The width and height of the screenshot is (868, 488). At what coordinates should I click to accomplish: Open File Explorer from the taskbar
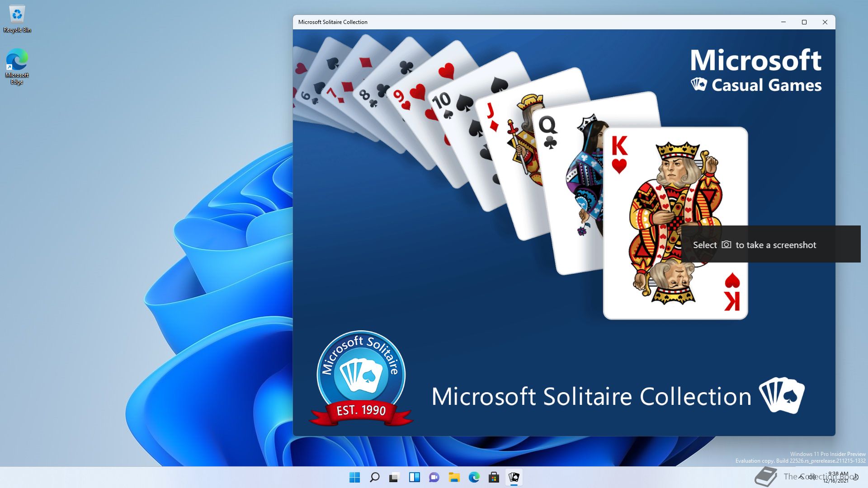click(454, 477)
